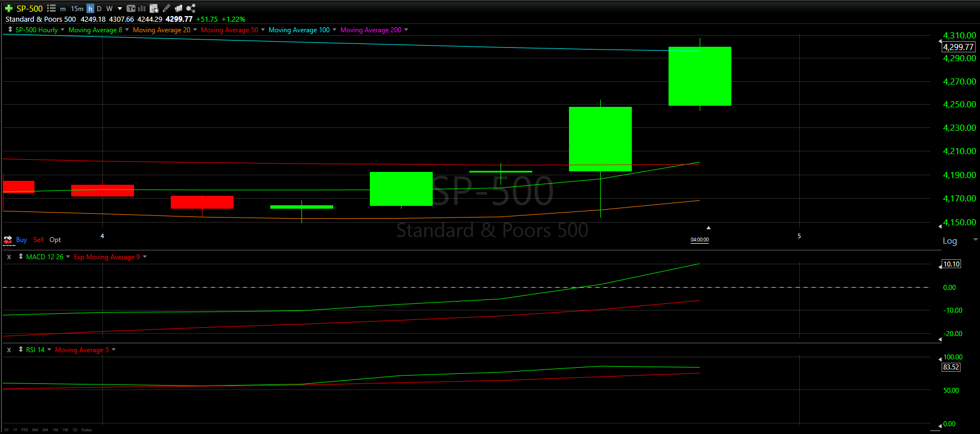Open the saved chart templates folder icon
The height and width of the screenshot is (434, 980).
click(x=179, y=8)
